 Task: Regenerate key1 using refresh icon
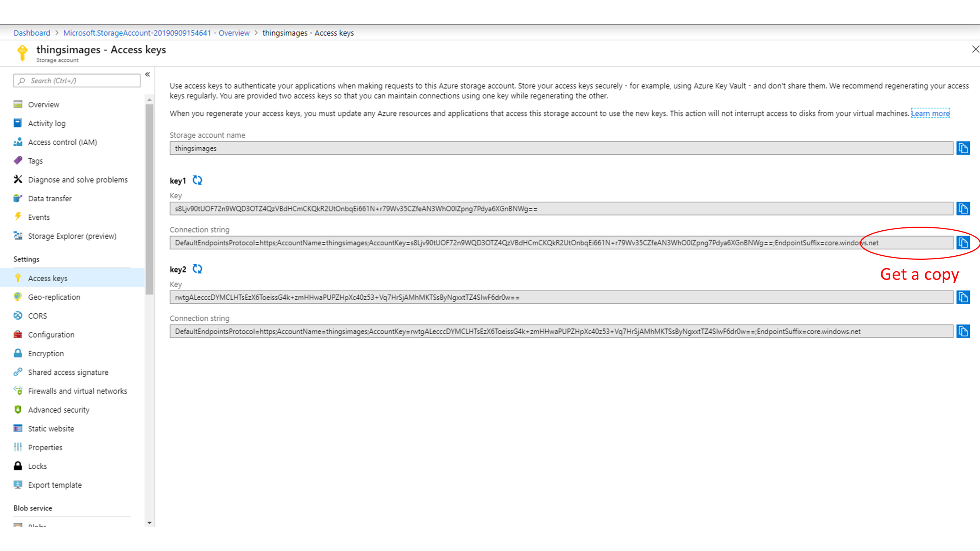pos(197,180)
